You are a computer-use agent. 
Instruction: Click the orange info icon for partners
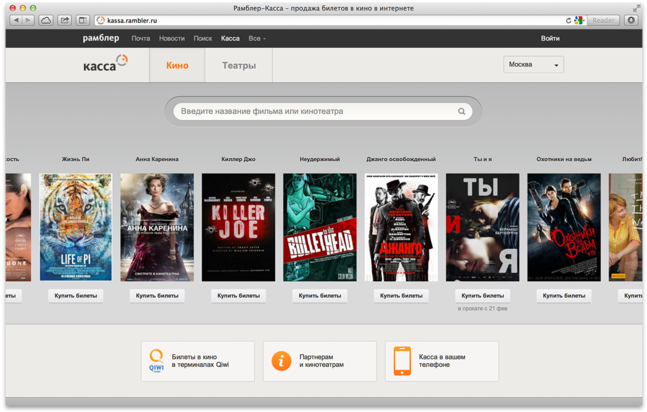[282, 361]
